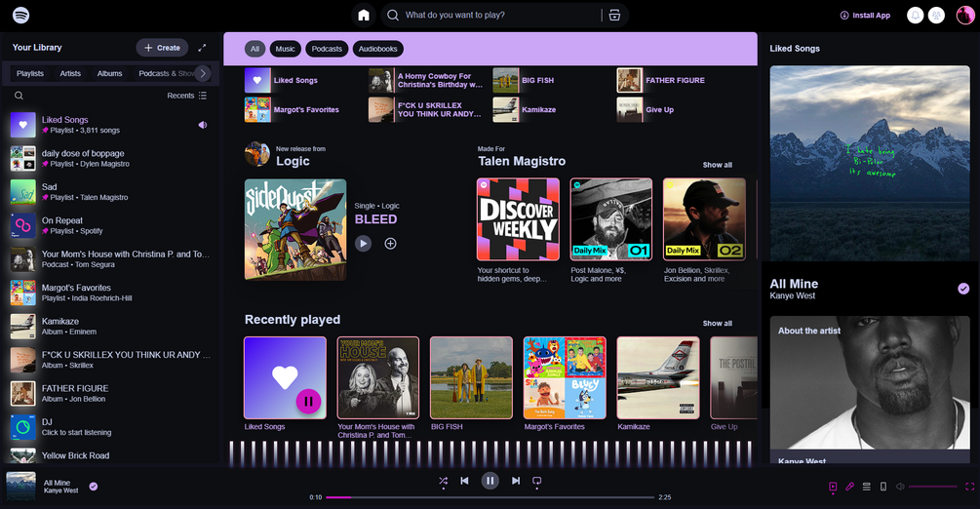
Task: Open Kamikaze recently played card
Action: click(x=658, y=384)
